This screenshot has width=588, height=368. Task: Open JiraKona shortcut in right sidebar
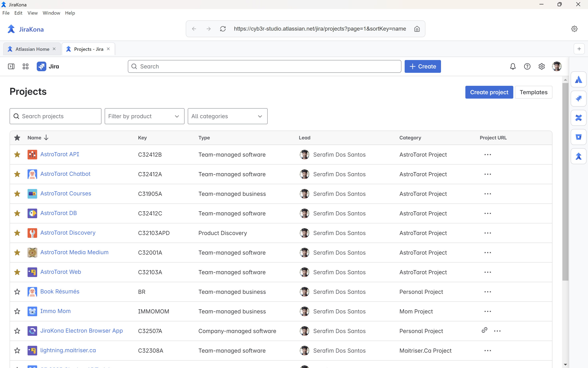click(578, 156)
